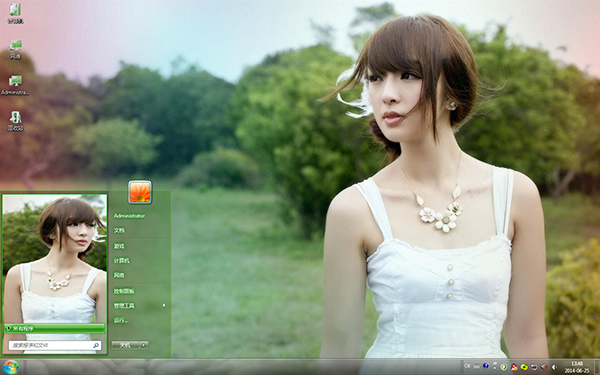Open the Recycle Bin (回收站) desktop icon

tap(15, 121)
